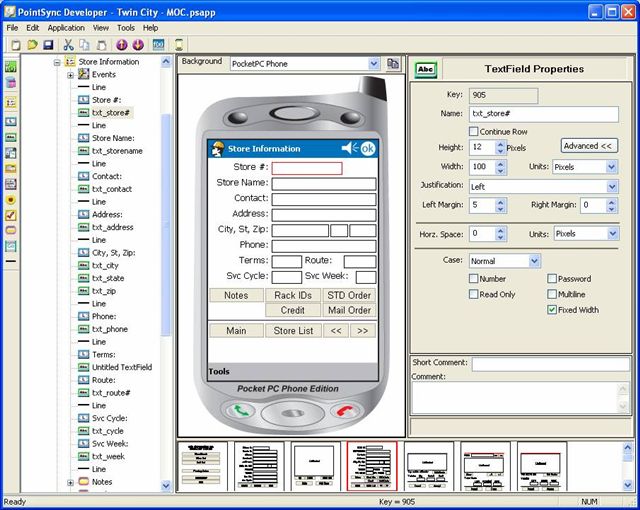The height and width of the screenshot is (510, 640).
Task: Toggle the Continue Row checkbox
Action: pyautogui.click(x=474, y=131)
